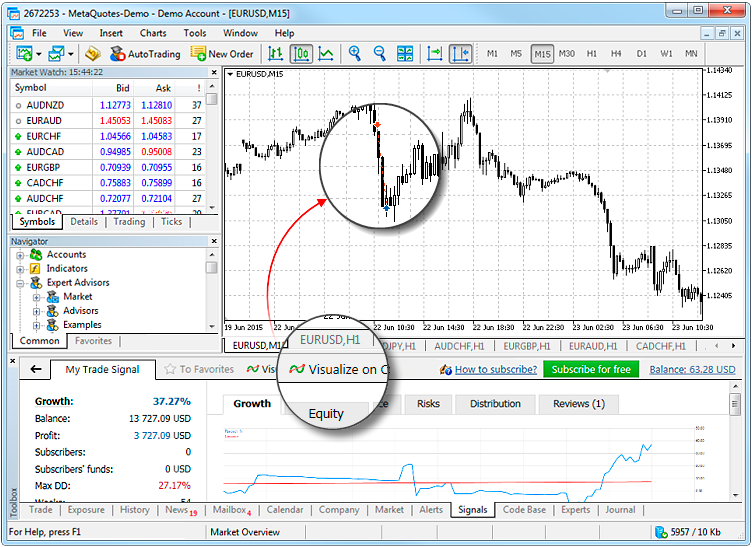Toggle chart Auto Scroll icon
Viewport: 752px width, 547px height.
click(x=435, y=54)
